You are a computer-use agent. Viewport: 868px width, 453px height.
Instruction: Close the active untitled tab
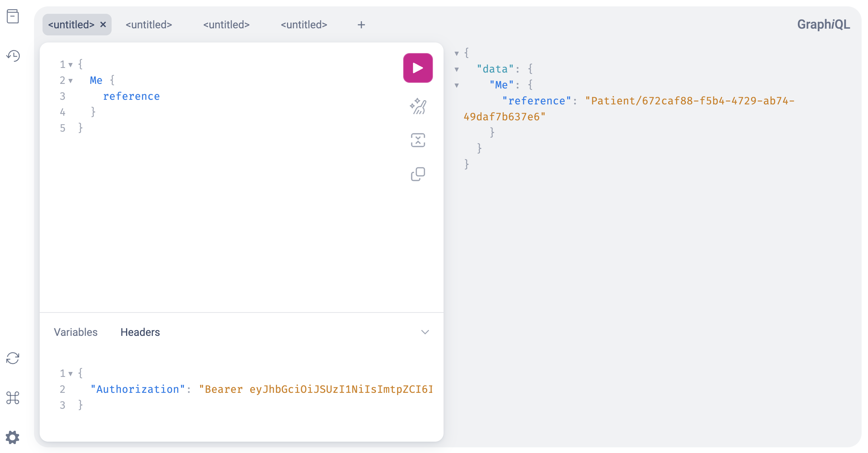[103, 24]
